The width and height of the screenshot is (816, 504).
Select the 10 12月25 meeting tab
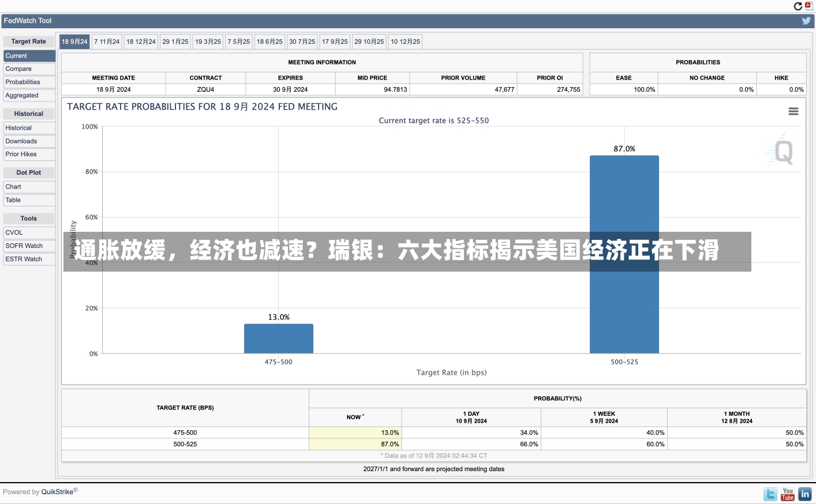coord(405,42)
